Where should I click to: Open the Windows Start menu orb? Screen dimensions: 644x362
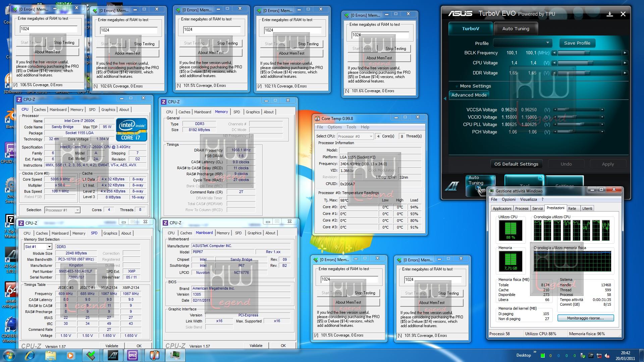(9, 355)
